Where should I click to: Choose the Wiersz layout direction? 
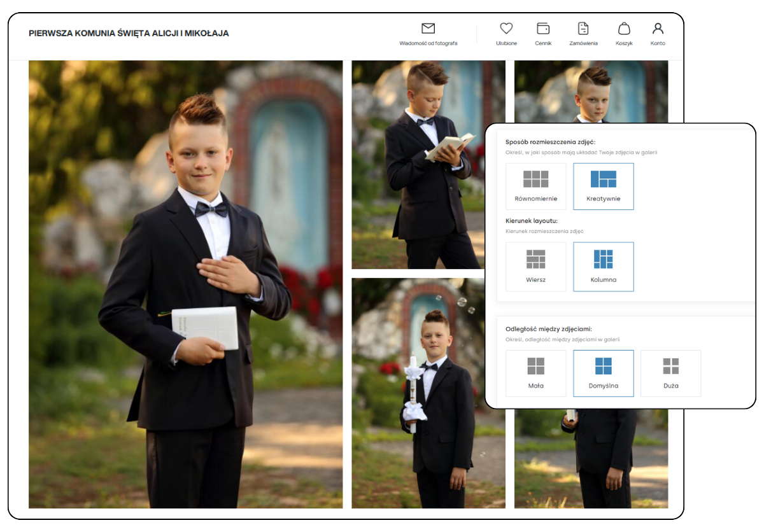[x=535, y=267]
